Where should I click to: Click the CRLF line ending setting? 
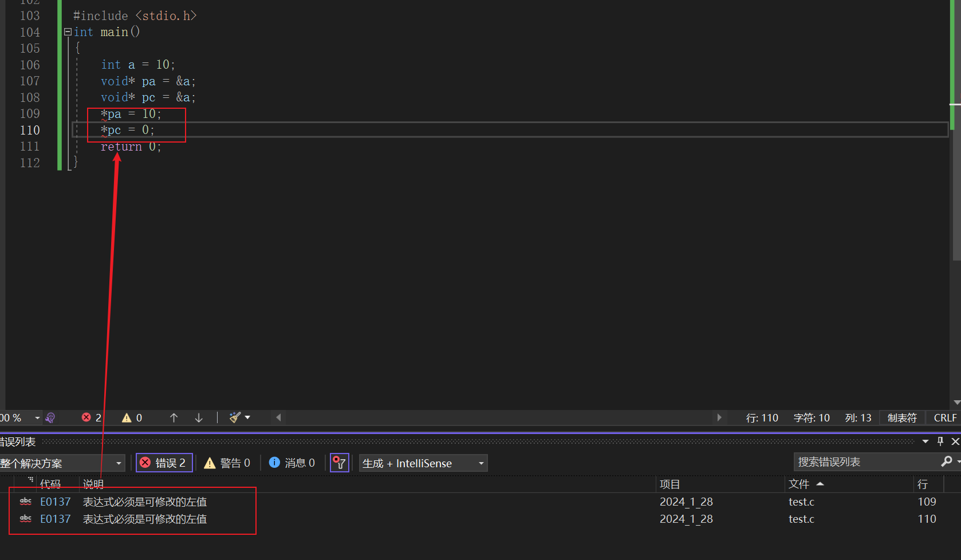coord(945,418)
